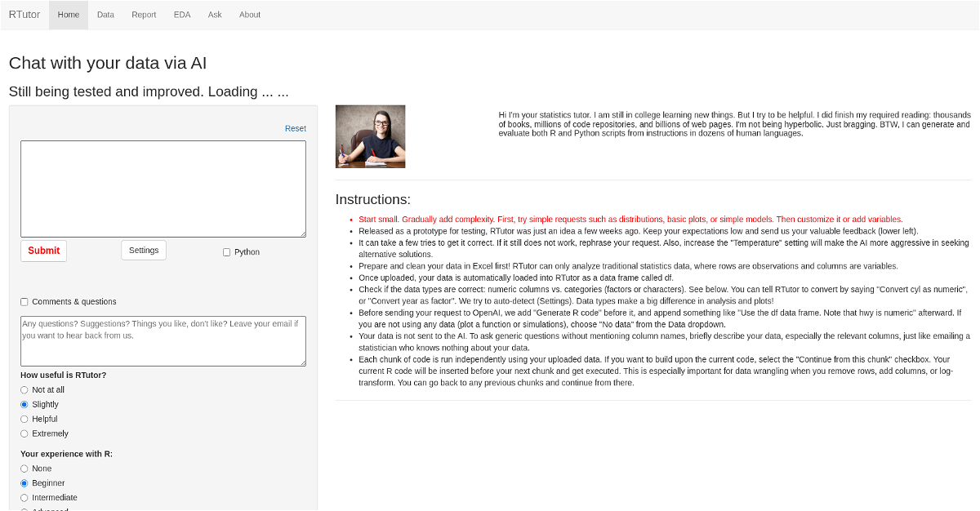
Task: Click the tutor portrait photo
Action: (370, 136)
